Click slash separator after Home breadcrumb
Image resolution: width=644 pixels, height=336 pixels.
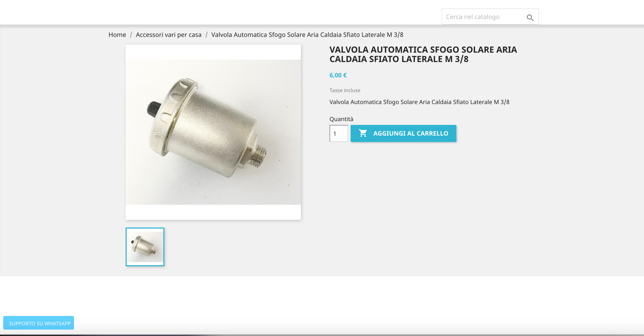tap(131, 35)
